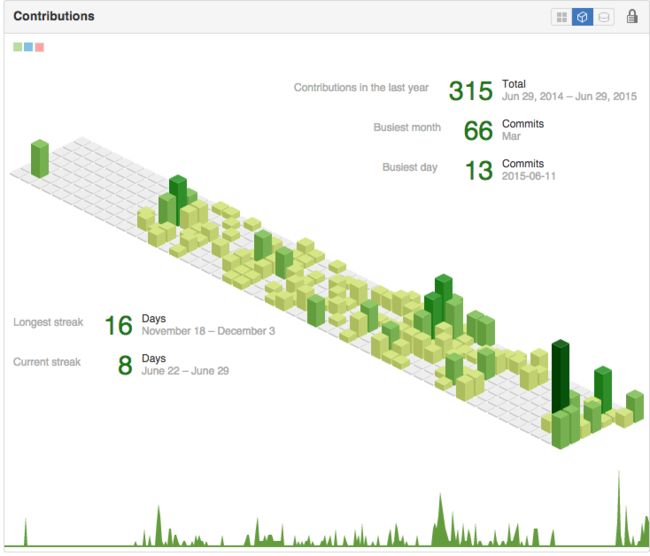Click the longest streak number 16

click(119, 325)
